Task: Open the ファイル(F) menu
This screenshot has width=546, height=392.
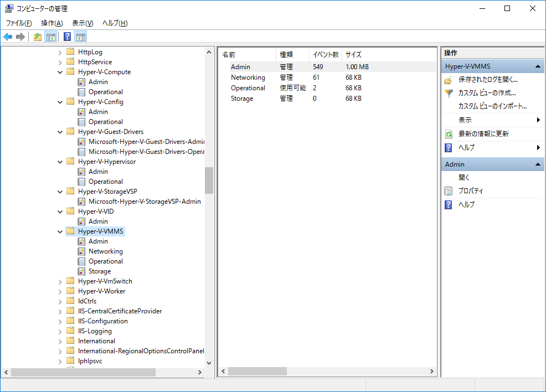Action: 19,23
